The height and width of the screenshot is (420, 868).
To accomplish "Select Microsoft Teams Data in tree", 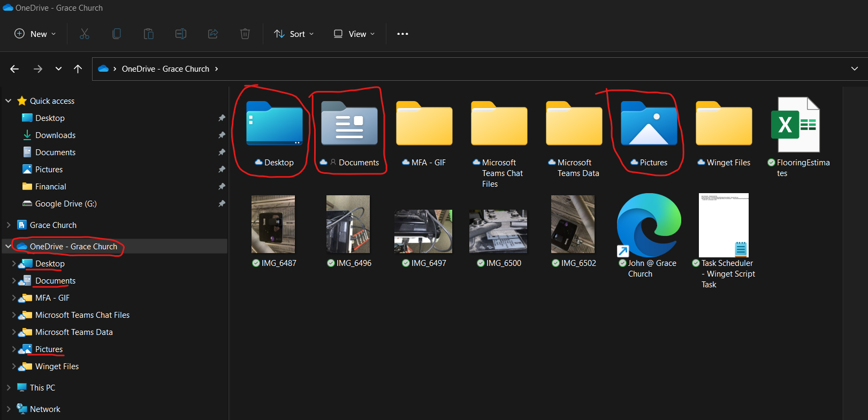I will (74, 332).
